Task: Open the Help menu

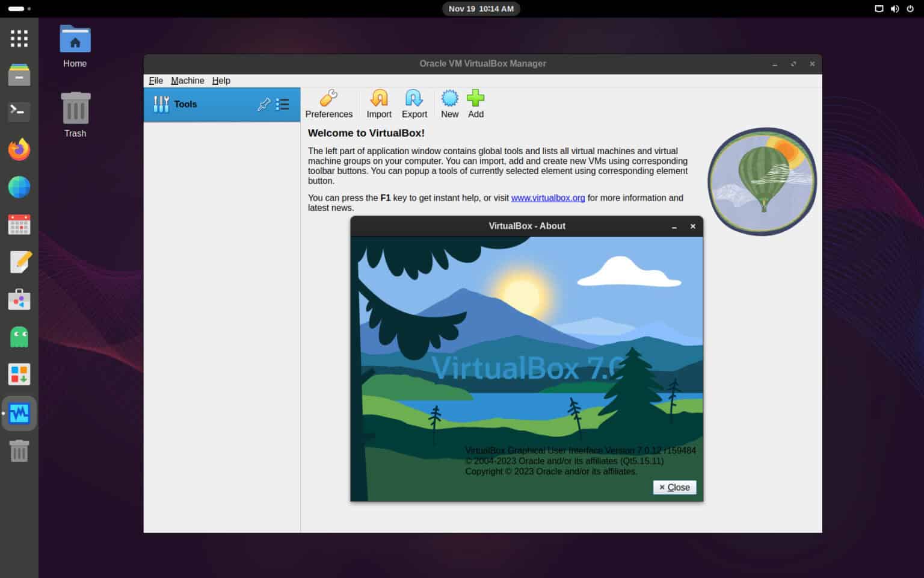Action: (x=221, y=80)
